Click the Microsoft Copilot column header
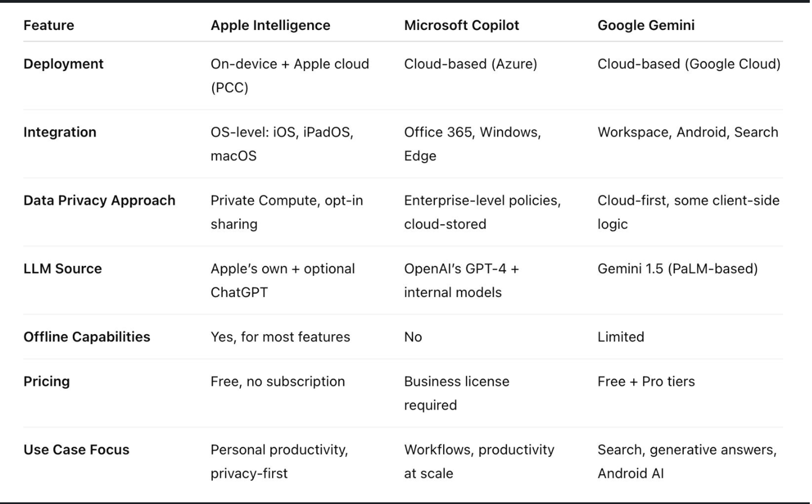812x504 pixels. tap(461, 25)
